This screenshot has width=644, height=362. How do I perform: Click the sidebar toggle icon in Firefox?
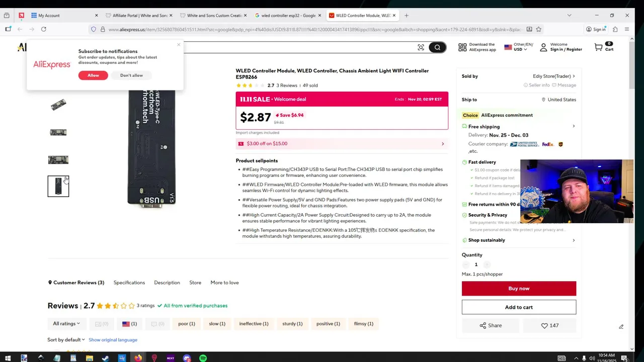pyautogui.click(x=8, y=29)
